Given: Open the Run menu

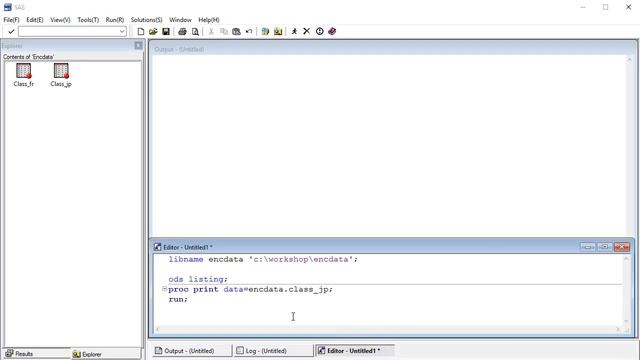Looking at the screenshot, I should point(115,20).
